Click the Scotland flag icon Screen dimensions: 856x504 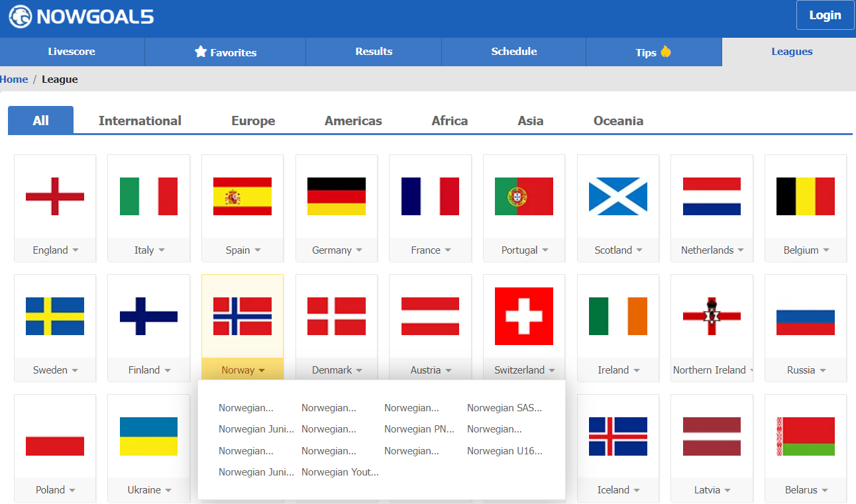point(617,196)
